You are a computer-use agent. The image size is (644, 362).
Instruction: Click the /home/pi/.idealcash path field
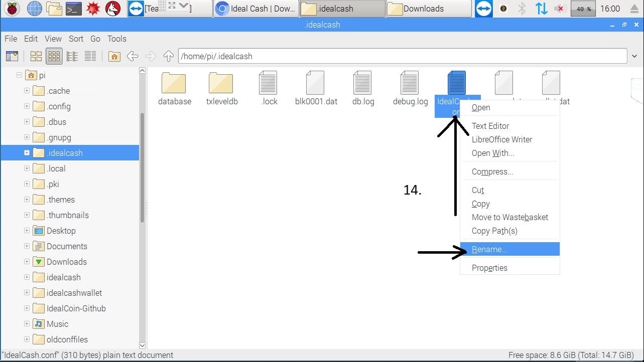(x=403, y=56)
